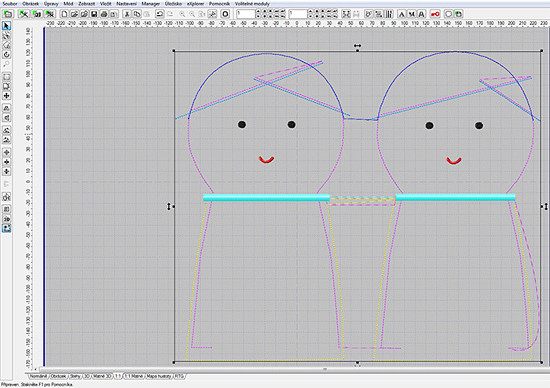Click the Cut scissors icon
The image size is (550, 388).
pyautogui.click(x=127, y=14)
